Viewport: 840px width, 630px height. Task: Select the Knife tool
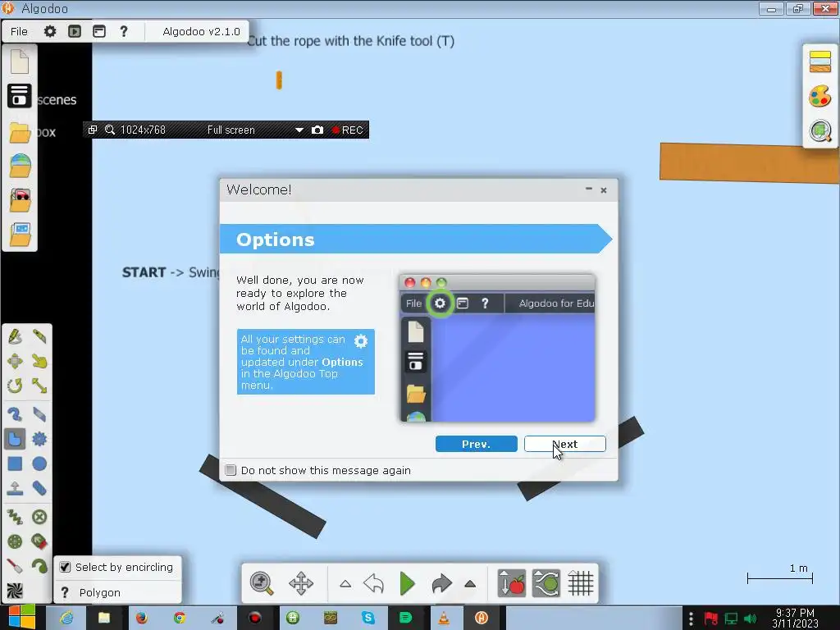coord(39,336)
